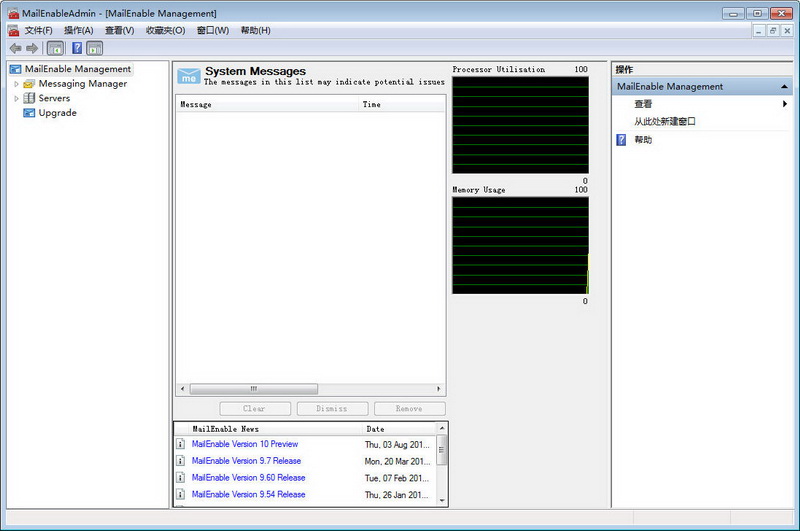
Task: Expand the Servers tree node
Action: (x=16, y=98)
